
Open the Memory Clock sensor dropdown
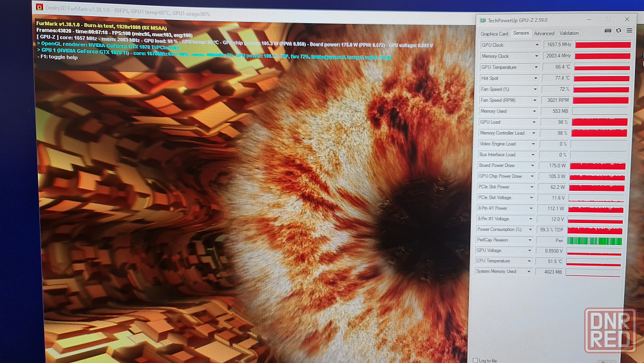pos(536,56)
